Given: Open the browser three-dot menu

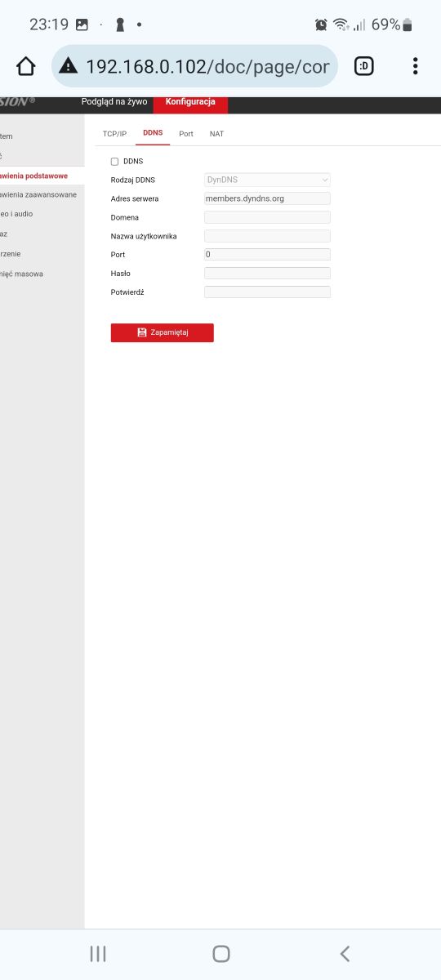Looking at the screenshot, I should tap(416, 66).
